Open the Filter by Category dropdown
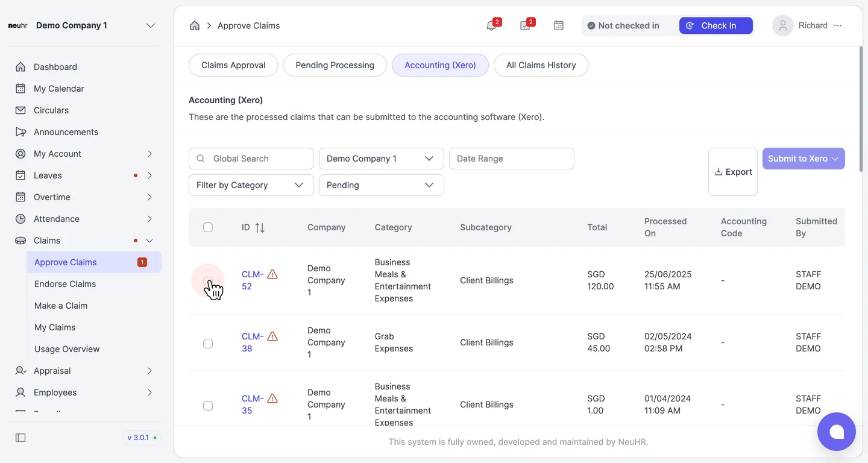 [251, 185]
